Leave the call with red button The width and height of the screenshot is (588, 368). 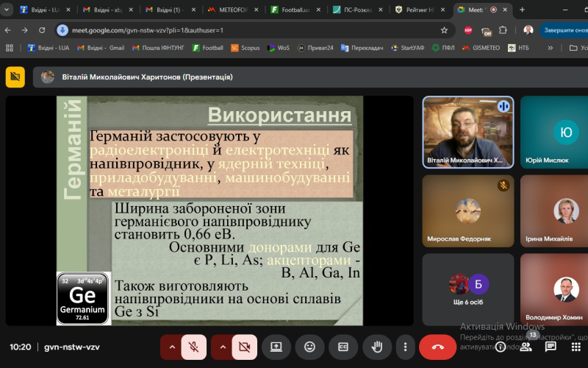click(437, 347)
